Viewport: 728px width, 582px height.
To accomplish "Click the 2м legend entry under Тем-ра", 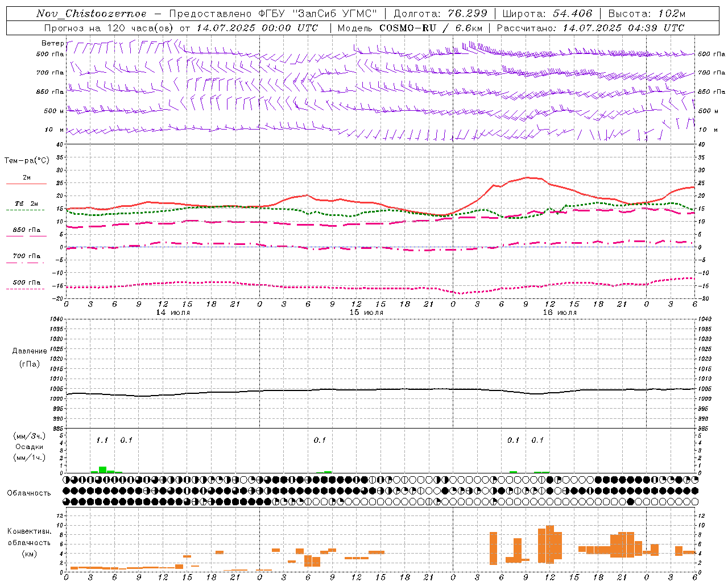I will [26, 177].
